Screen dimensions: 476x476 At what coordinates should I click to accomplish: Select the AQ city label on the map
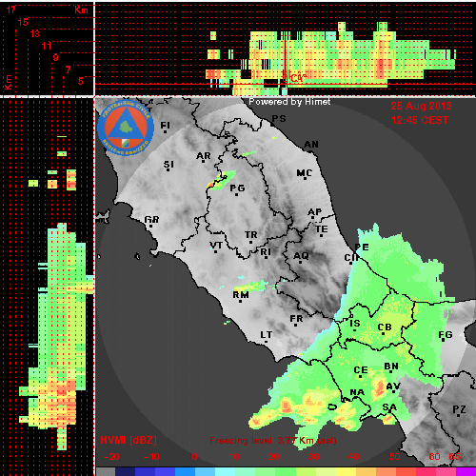(x=301, y=255)
